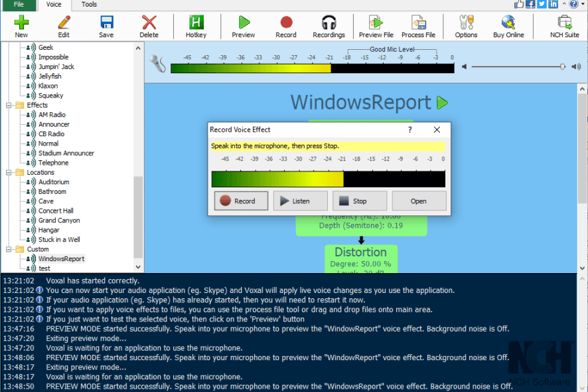The image size is (588, 392).
Task: Click the Facebook share icon
Action: (x=530, y=4)
